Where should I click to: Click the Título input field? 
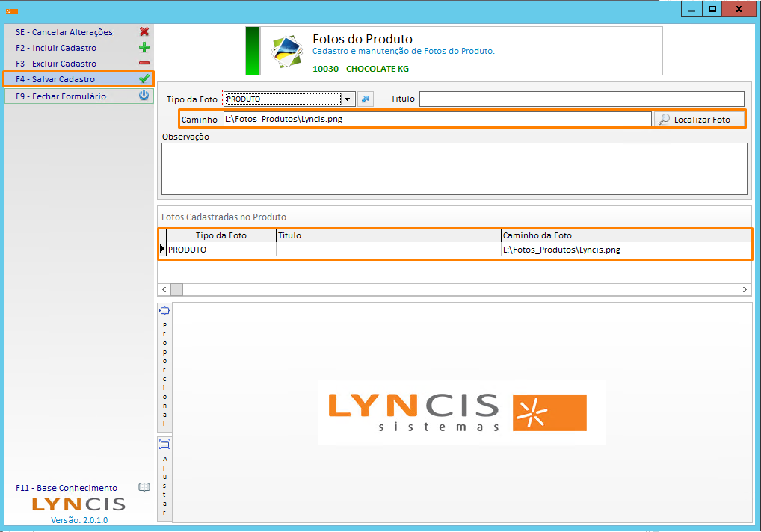(581, 99)
